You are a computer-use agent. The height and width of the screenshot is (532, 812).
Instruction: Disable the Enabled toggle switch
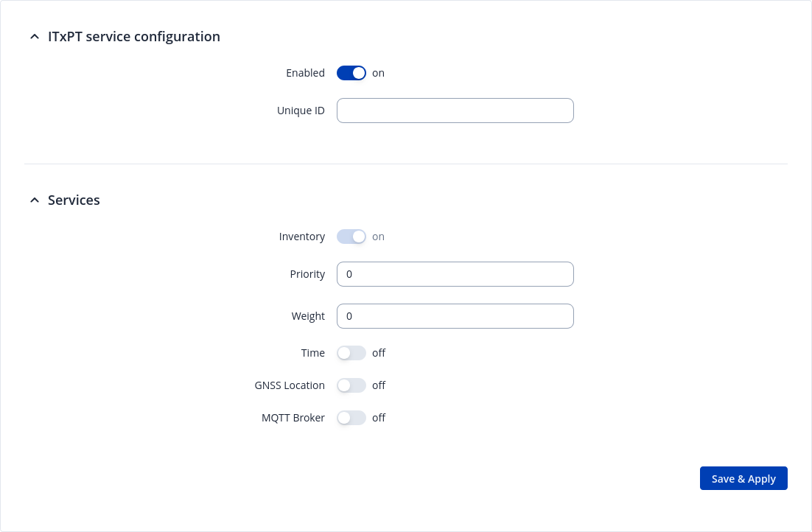[351, 73]
